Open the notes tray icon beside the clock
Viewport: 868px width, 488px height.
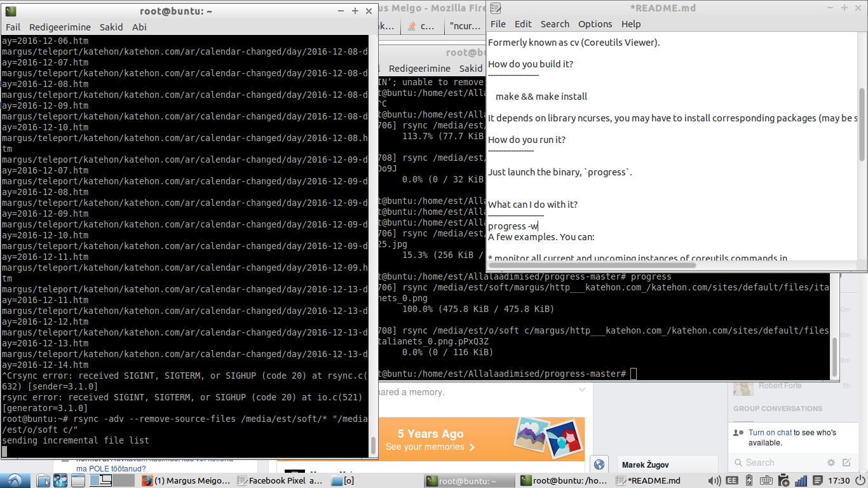[x=817, y=480]
